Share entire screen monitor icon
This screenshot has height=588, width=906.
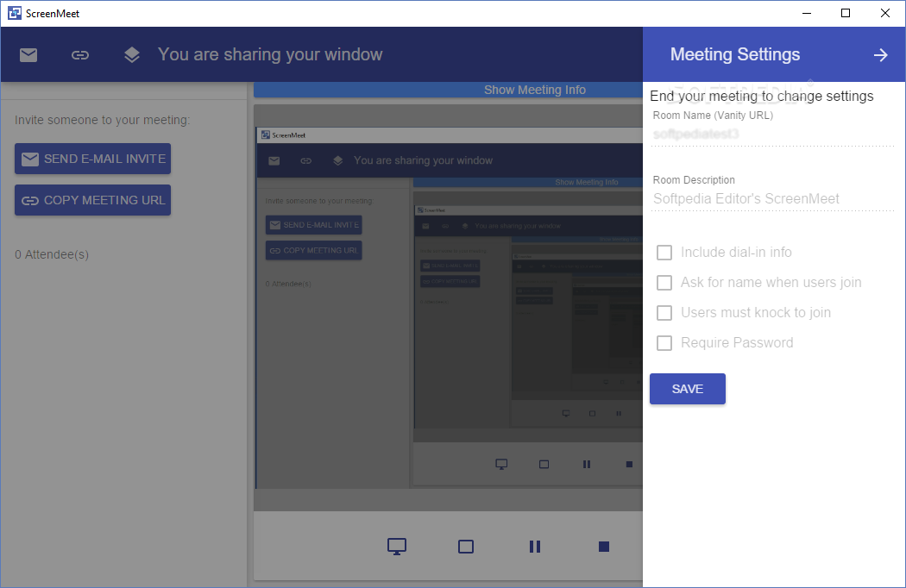click(397, 547)
